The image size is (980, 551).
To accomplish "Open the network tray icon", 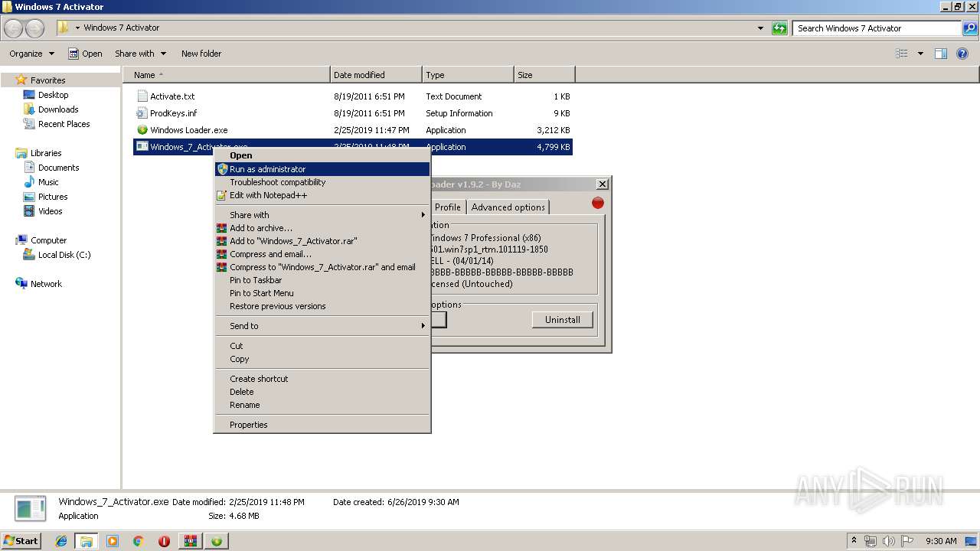I will [x=871, y=541].
